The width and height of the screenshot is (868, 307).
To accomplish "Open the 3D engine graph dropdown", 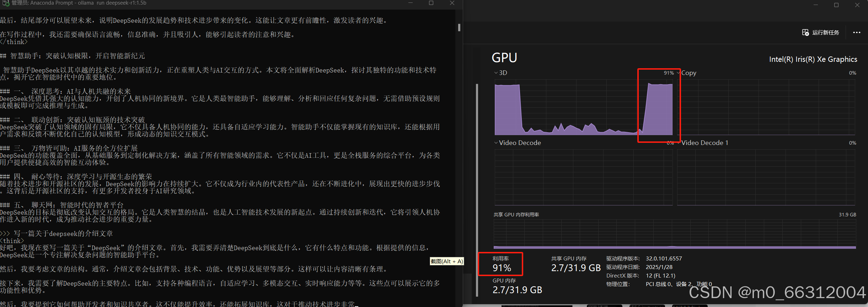I will (496, 73).
